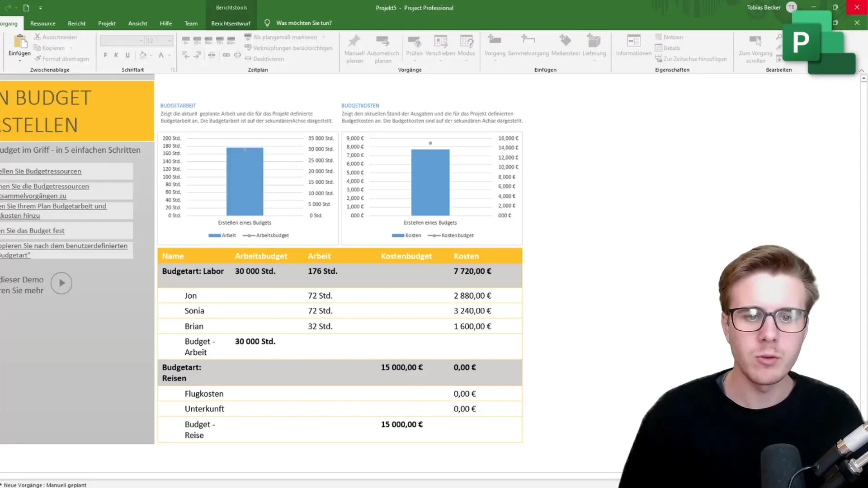Click the Bericht menu item
868x488 pixels.
[76, 23]
